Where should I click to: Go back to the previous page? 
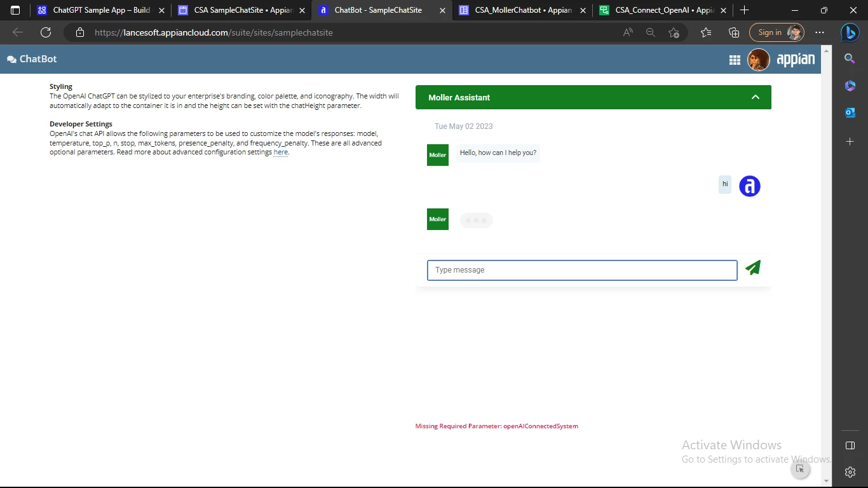pyautogui.click(x=18, y=32)
